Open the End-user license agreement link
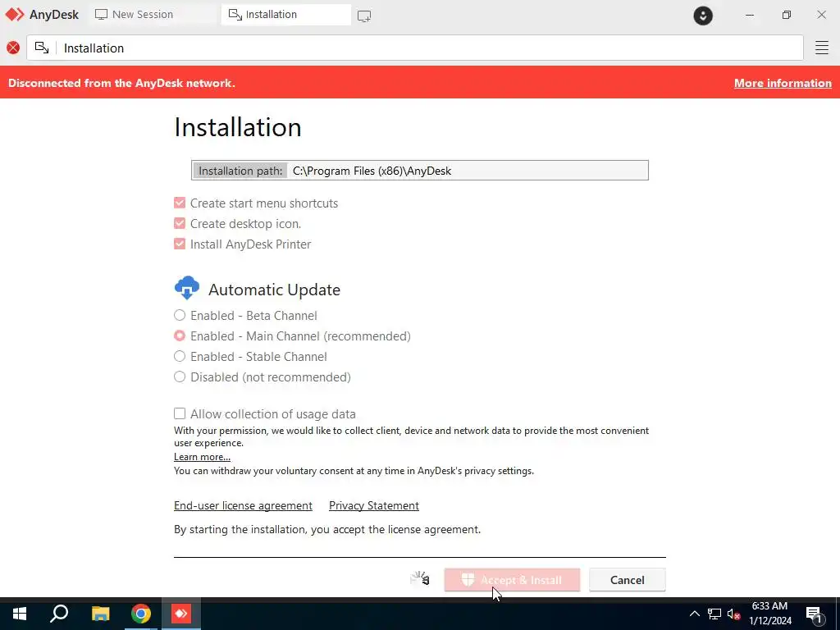The height and width of the screenshot is (630, 840). [243, 505]
